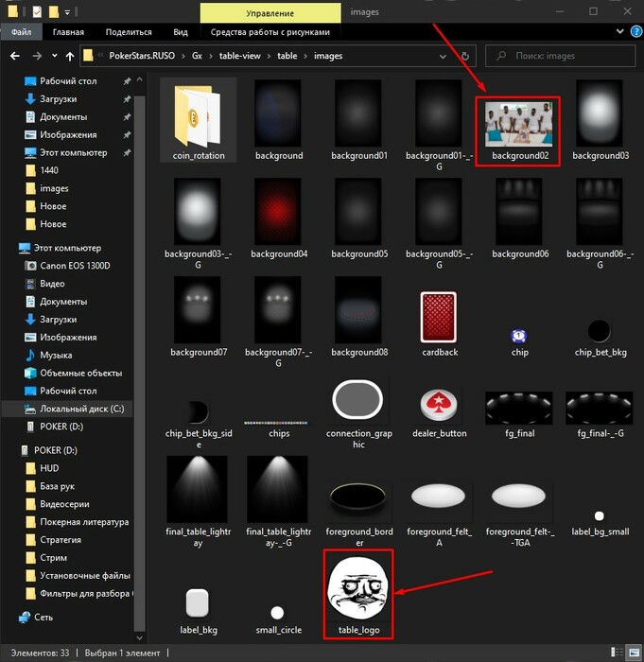Select the cardback image file
This screenshot has height=662, width=644.
[439, 323]
